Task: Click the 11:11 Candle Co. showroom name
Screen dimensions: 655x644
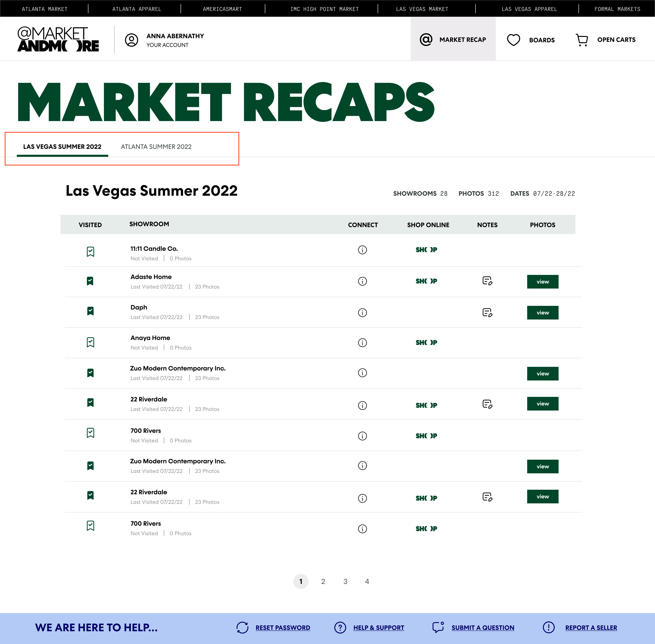Action: 154,248
